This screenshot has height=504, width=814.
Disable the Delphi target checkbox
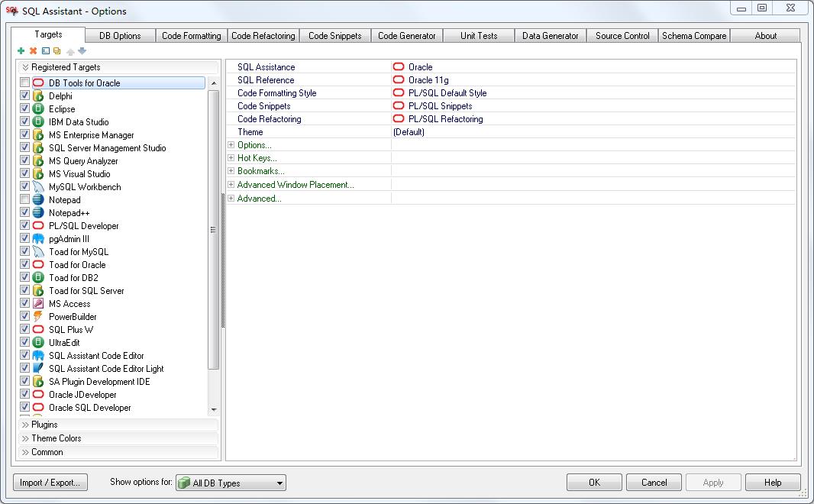click(24, 95)
